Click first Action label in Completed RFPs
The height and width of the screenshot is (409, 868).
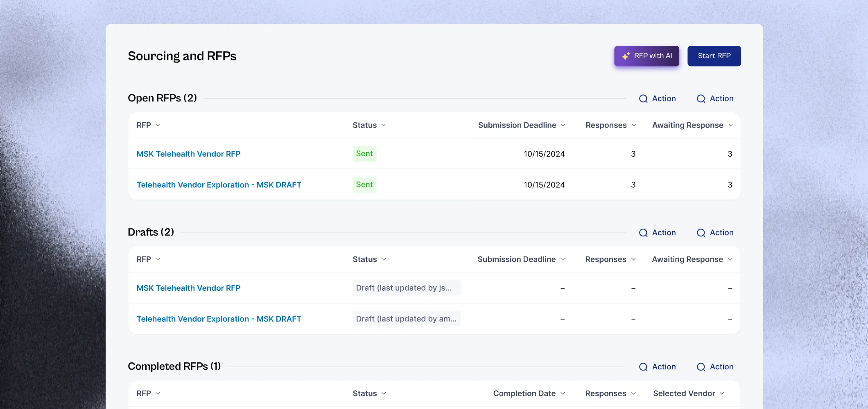664,367
